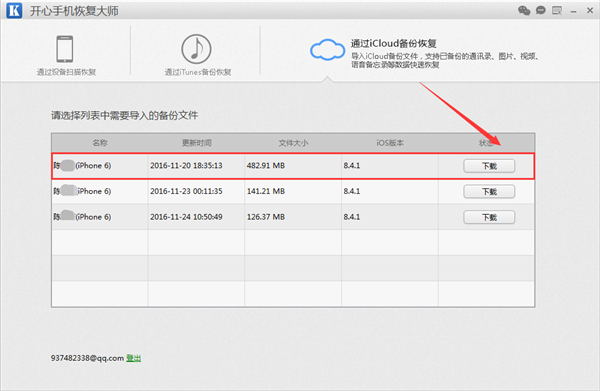
Task: Download the 126.37 MB backup
Action: click(x=489, y=217)
